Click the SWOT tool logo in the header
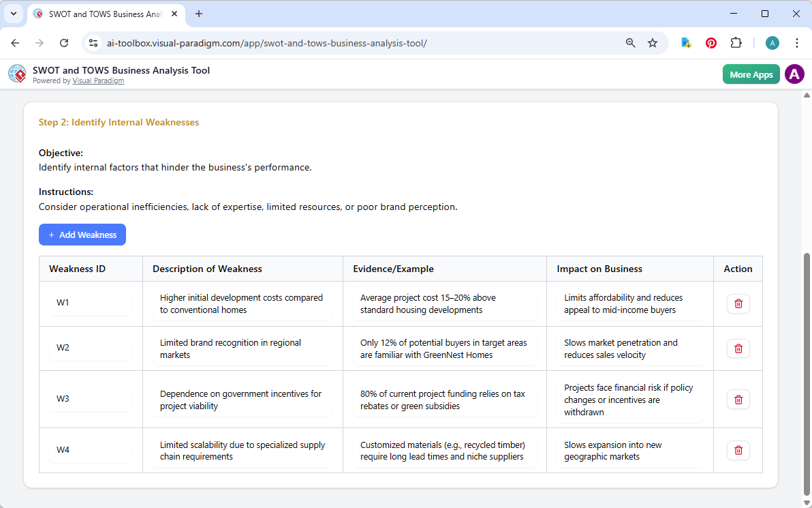This screenshot has width=812, height=508. click(17, 74)
